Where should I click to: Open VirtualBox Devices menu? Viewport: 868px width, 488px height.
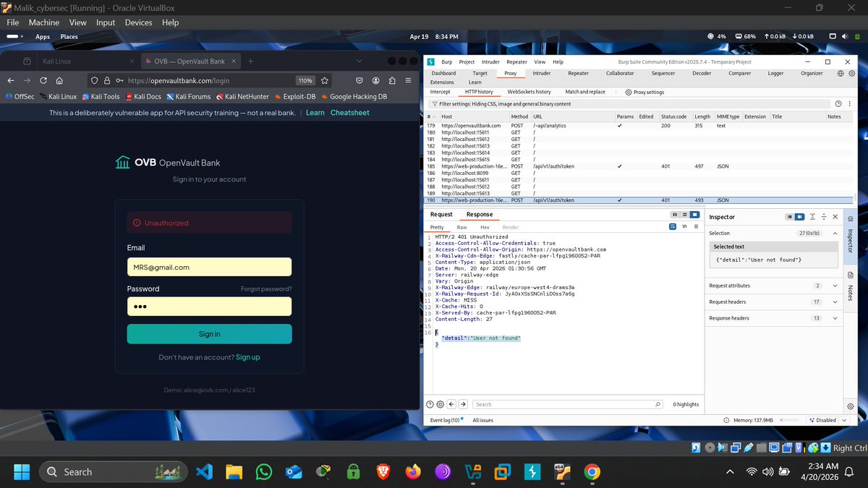(138, 22)
